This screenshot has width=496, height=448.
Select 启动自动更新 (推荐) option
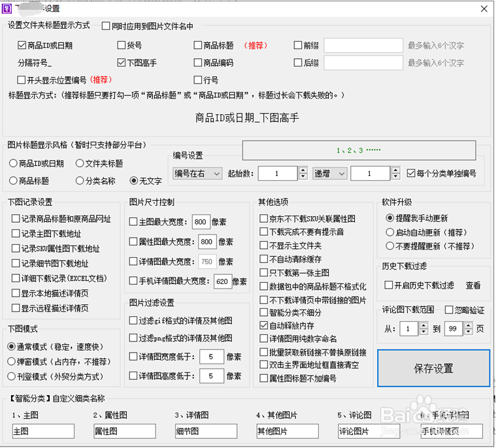point(389,232)
